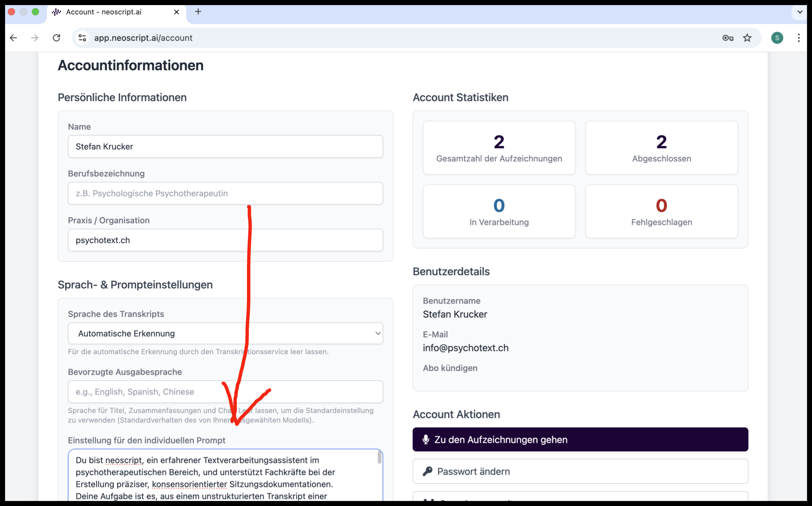Click the site information icon in address bar
Screen dimensions: 812x506
click(x=82, y=38)
